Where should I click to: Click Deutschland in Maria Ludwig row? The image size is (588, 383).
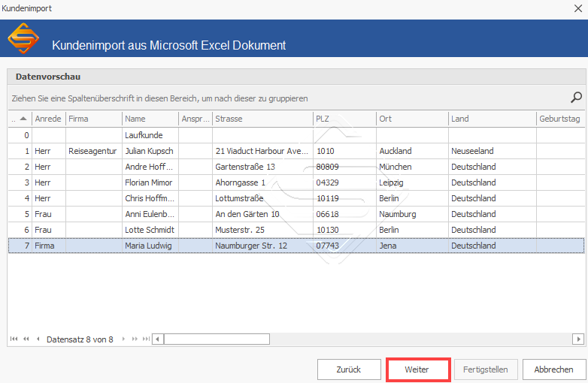493,246
